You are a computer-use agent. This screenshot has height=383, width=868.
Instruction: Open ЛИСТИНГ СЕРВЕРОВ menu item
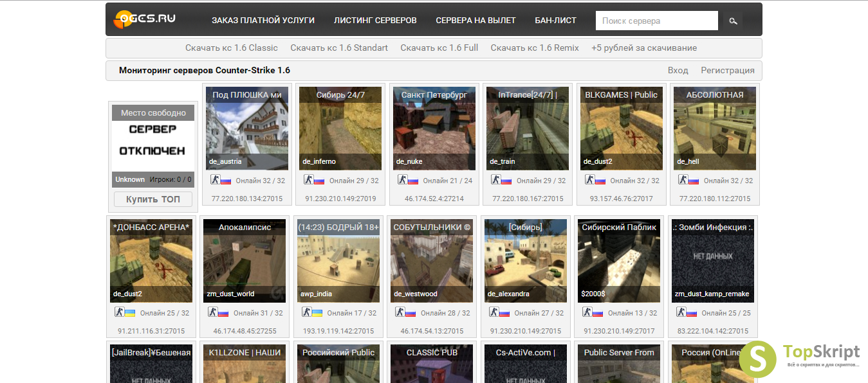(x=375, y=21)
